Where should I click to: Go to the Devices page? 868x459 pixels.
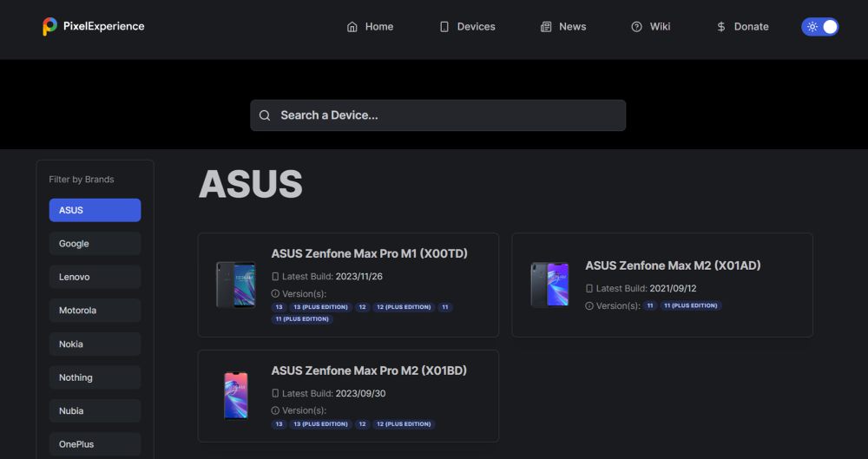pyautogui.click(x=467, y=27)
